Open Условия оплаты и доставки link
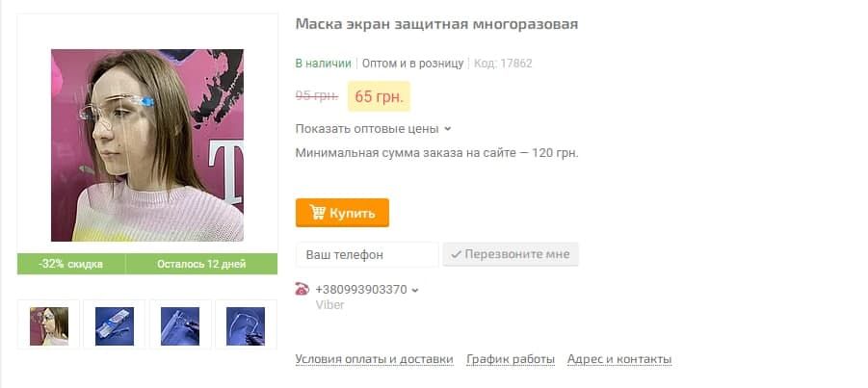Screen dimensions: 868x388 (374, 359)
